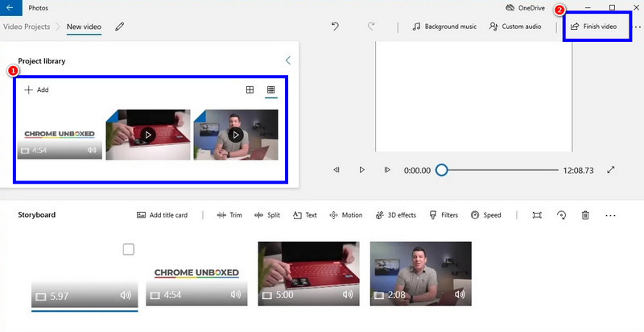Image resolution: width=644 pixels, height=332 pixels.
Task: Open storyboard more options menu
Action: (x=610, y=215)
